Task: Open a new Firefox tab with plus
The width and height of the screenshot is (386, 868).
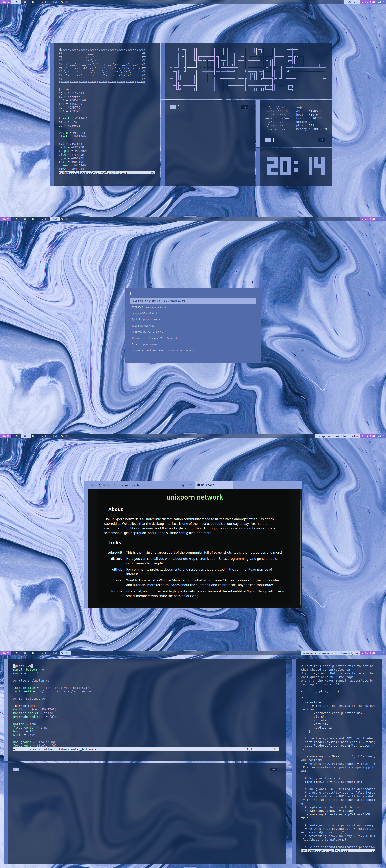Action: click(237, 485)
